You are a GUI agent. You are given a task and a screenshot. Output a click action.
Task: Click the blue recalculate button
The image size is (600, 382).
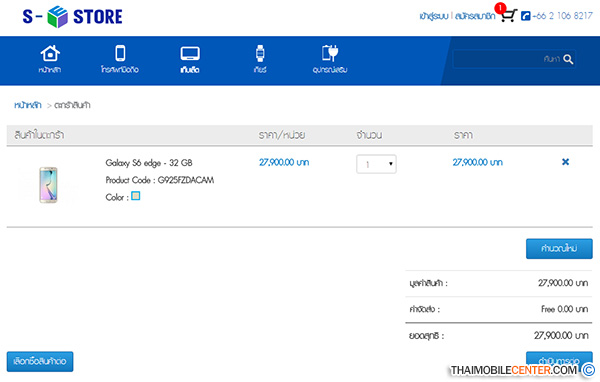pos(559,249)
